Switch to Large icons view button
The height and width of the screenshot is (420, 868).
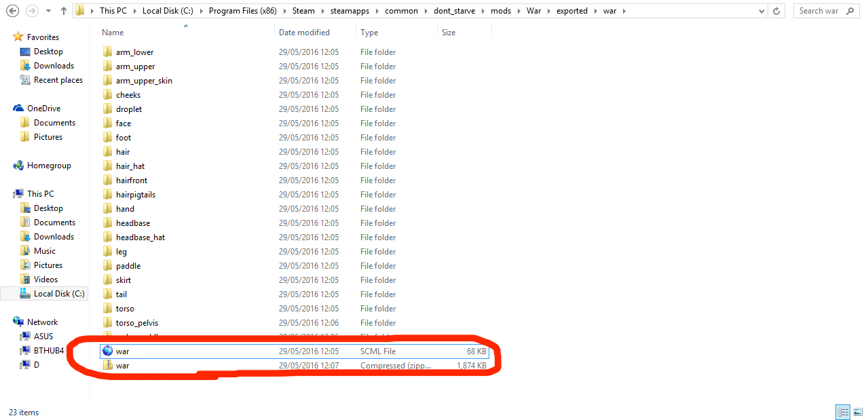coord(857,412)
